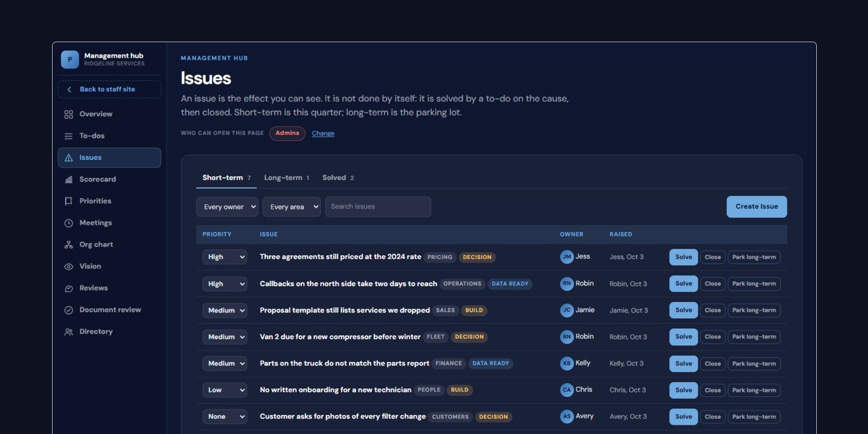Open Org chart in the sidebar
Screen dimensions: 868x434
pos(109,245)
